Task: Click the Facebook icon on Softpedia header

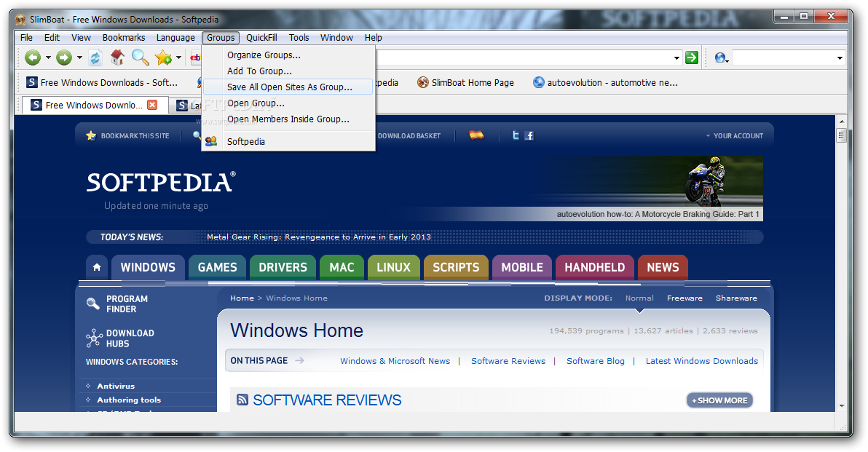Action: tap(529, 135)
